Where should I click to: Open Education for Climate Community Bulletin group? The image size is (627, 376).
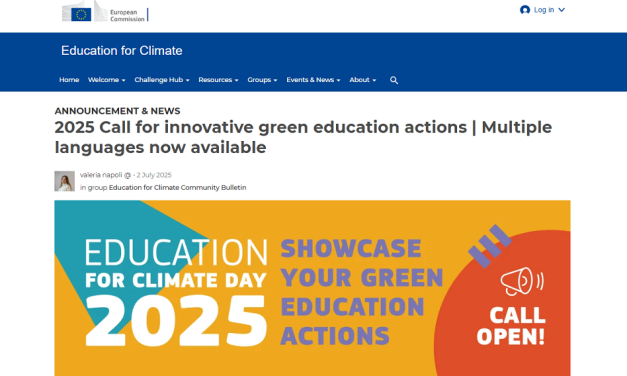[178, 187]
